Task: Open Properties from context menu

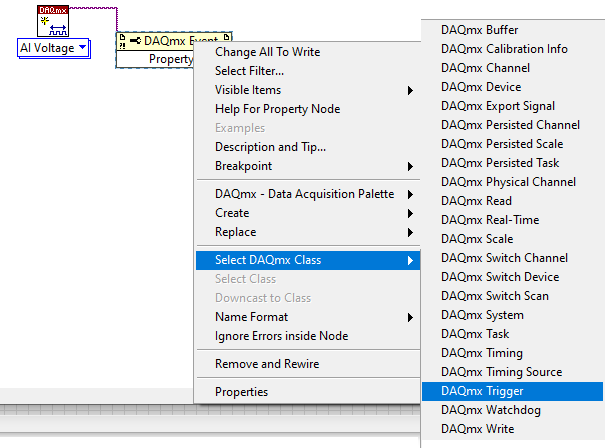Action: click(x=308, y=392)
